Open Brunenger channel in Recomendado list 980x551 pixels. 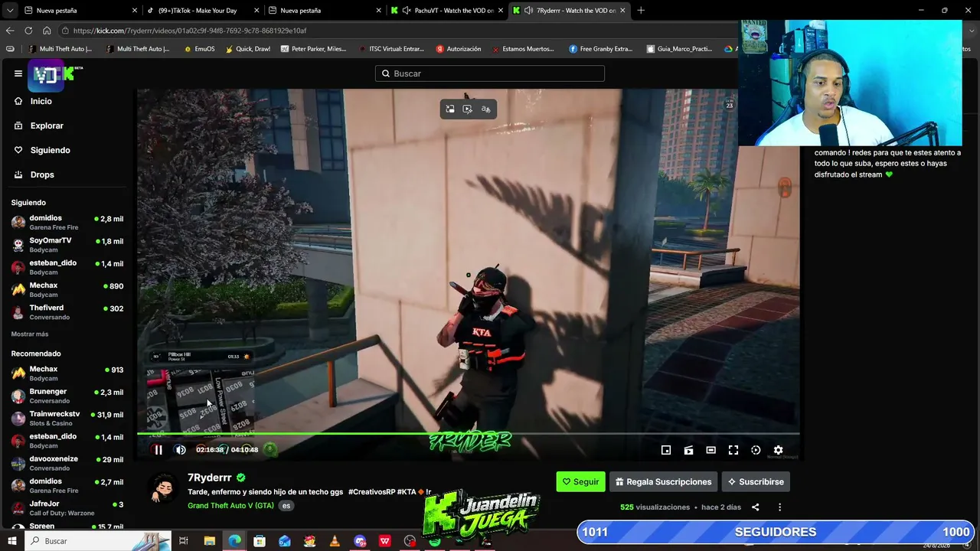(67, 396)
